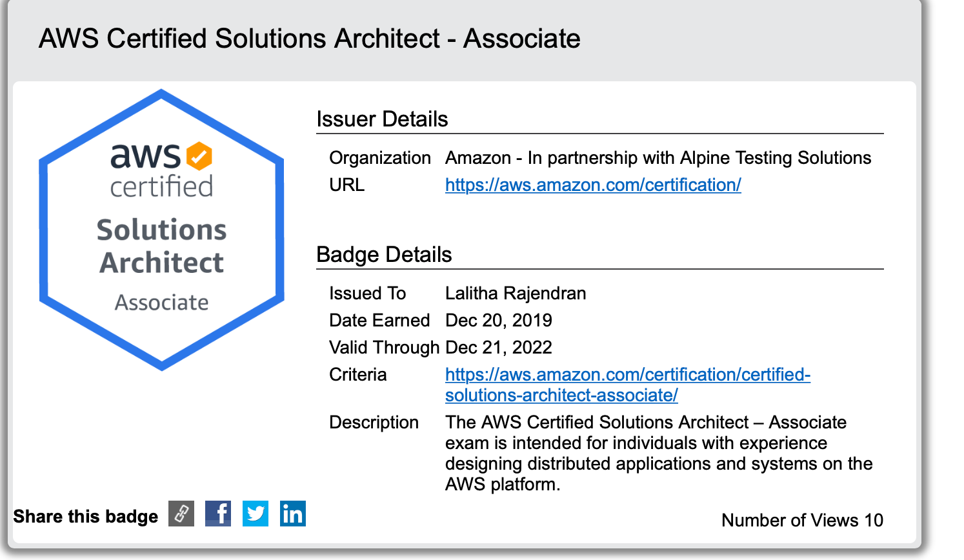The width and height of the screenshot is (964, 560).
Task: Share badge on LinkedIn
Action: (293, 514)
